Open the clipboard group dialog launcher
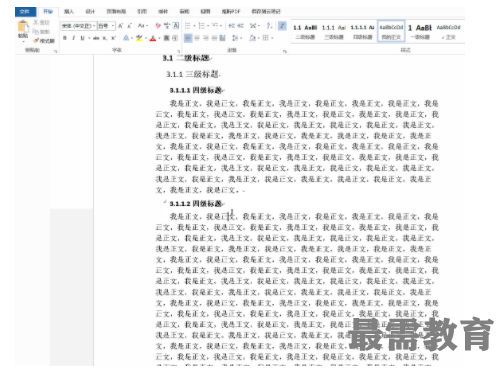500x374 pixels. (x=55, y=51)
